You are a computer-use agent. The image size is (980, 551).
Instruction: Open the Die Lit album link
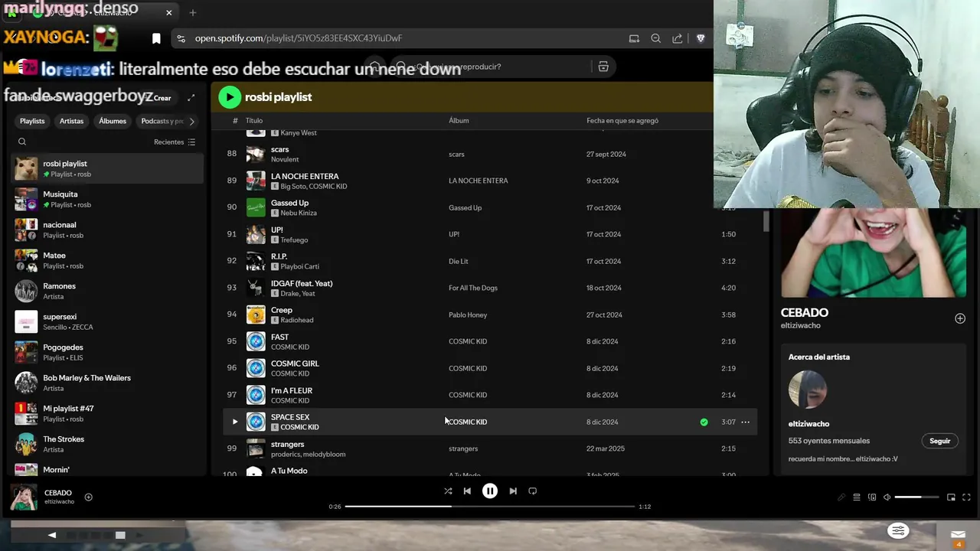point(458,261)
